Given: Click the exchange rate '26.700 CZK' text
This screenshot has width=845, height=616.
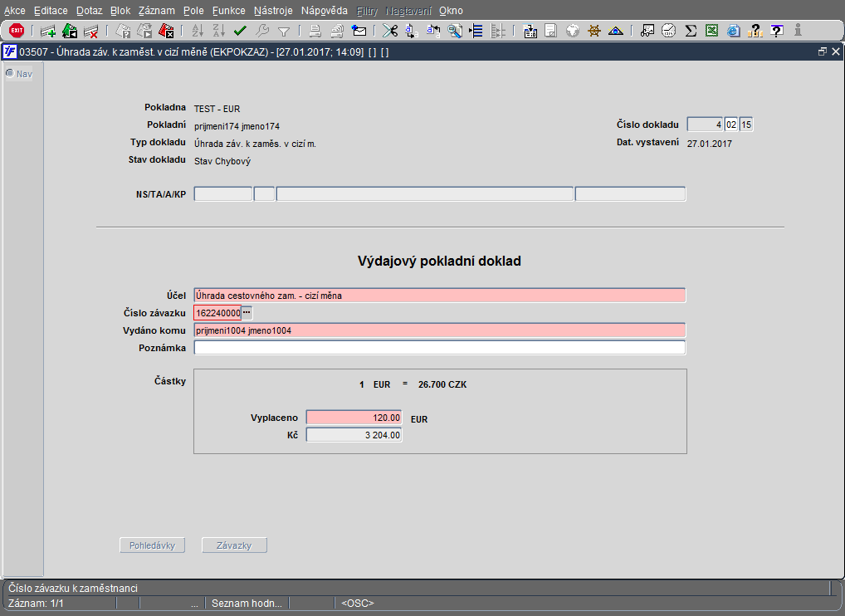Looking at the screenshot, I should point(442,385).
